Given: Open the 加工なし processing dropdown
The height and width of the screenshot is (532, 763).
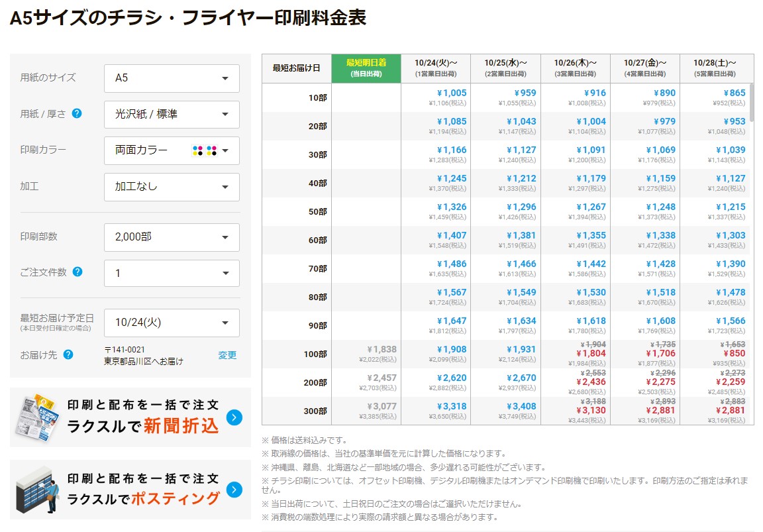Looking at the screenshot, I should (172, 187).
